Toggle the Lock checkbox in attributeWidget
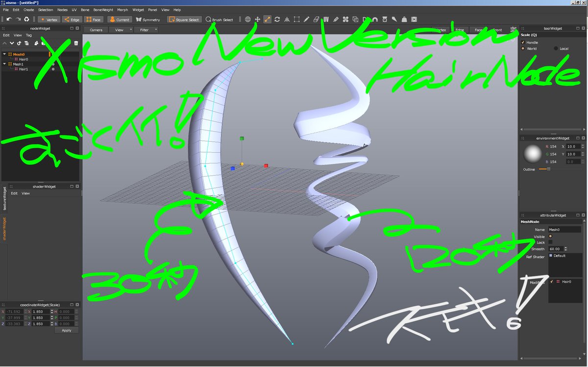The height and width of the screenshot is (367, 588). click(550, 242)
